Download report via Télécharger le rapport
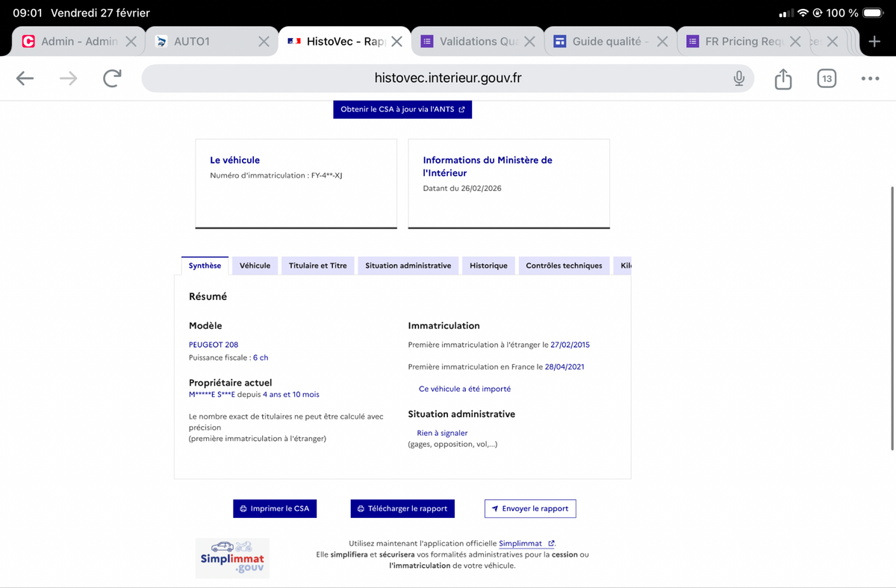Viewport: 896px width, 588px height. tap(402, 509)
